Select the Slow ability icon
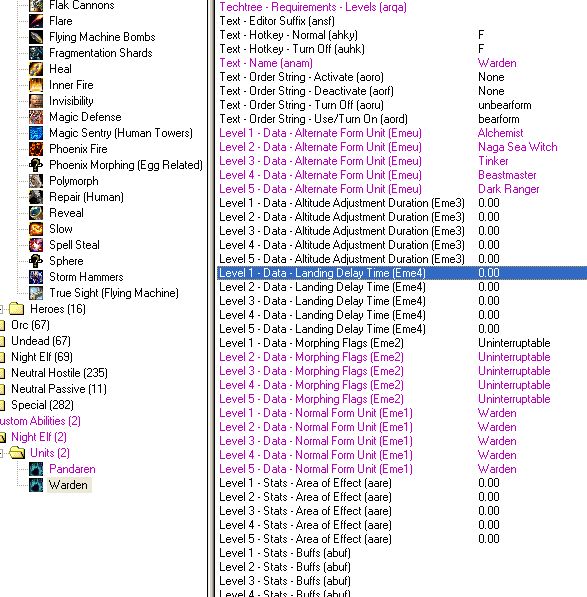The image size is (587, 597). coord(36,229)
